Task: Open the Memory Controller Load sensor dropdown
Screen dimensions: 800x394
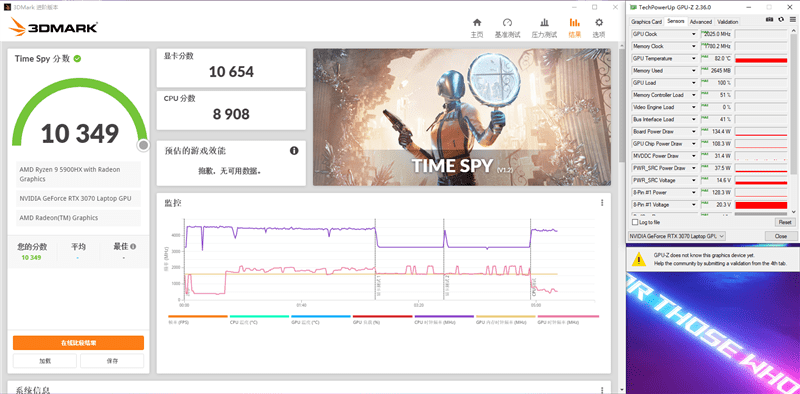Action: pos(694,95)
